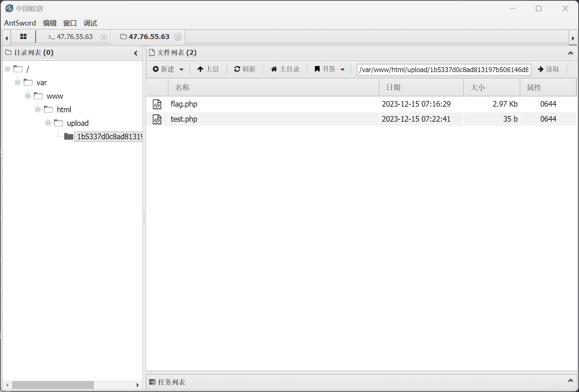Screen dimensions: 579x392
Task: Go up with the 上层 button
Action: point(208,69)
